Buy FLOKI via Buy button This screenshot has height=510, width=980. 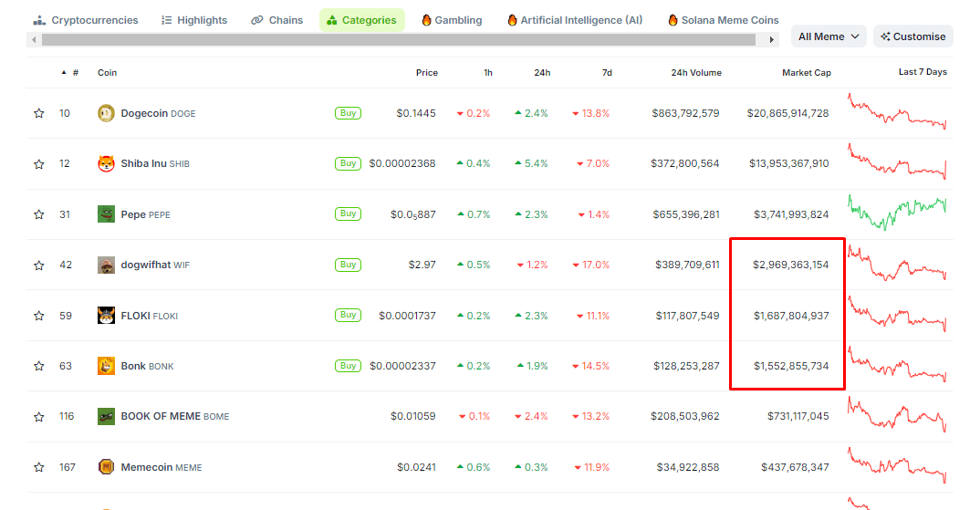[x=349, y=315]
